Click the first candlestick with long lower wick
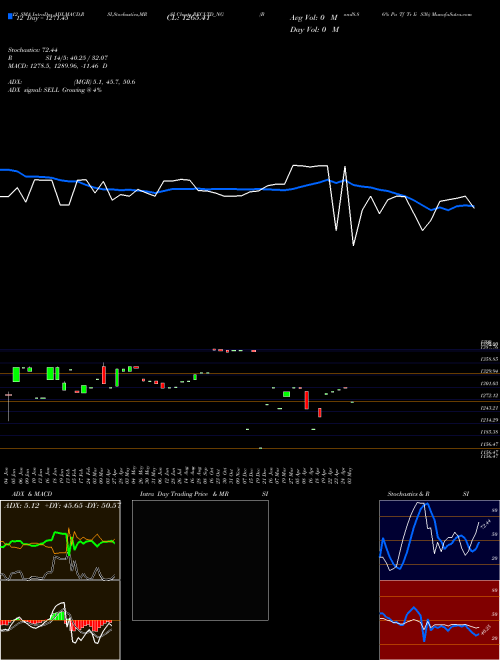Image resolution: width=500 pixels, height=660 pixels. [8, 407]
